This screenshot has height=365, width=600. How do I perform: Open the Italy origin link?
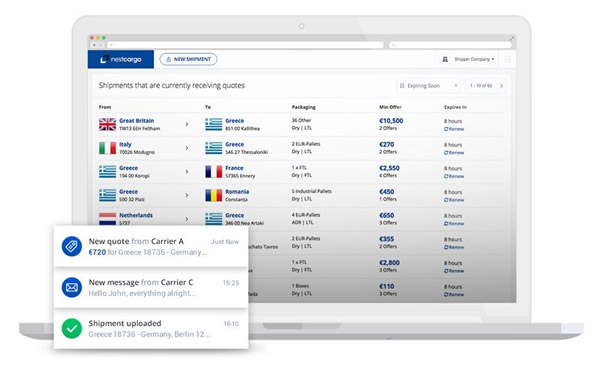click(125, 144)
